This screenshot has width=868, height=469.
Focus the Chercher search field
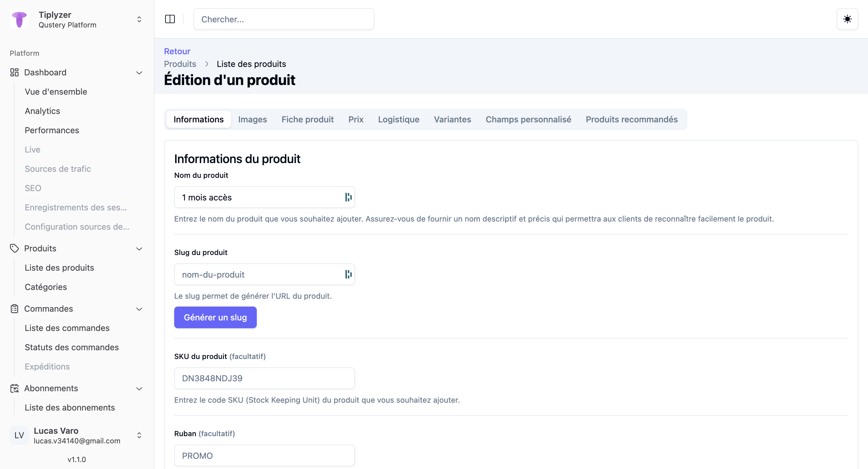pos(283,19)
